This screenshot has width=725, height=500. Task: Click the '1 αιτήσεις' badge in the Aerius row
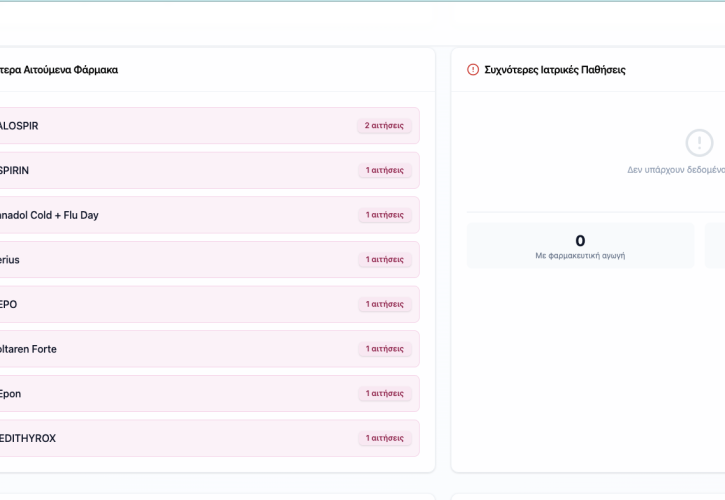[385, 259]
